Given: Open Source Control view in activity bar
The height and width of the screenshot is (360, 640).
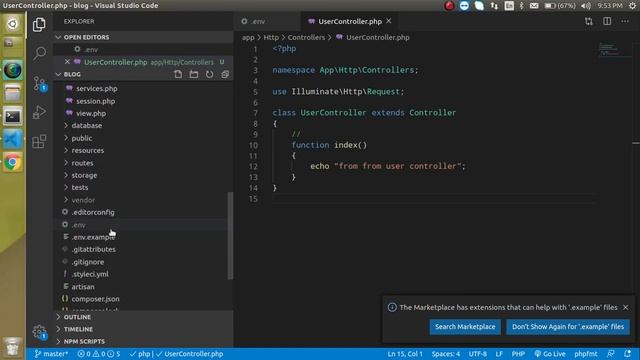Looking at the screenshot, I should pyautogui.click(x=39, y=83).
